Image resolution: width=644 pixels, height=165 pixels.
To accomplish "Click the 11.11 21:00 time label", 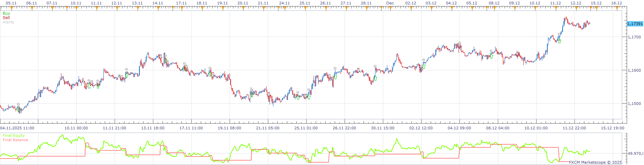I will (115, 128).
